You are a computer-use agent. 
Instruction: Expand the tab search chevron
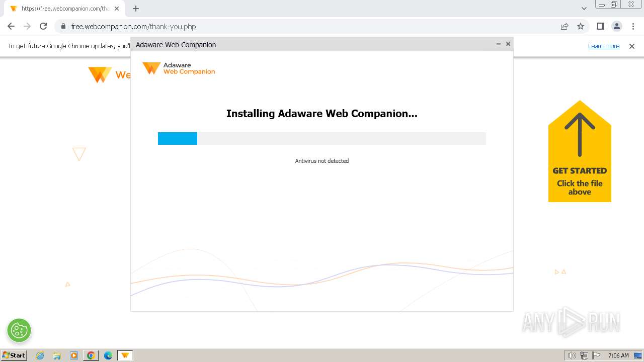click(x=584, y=9)
